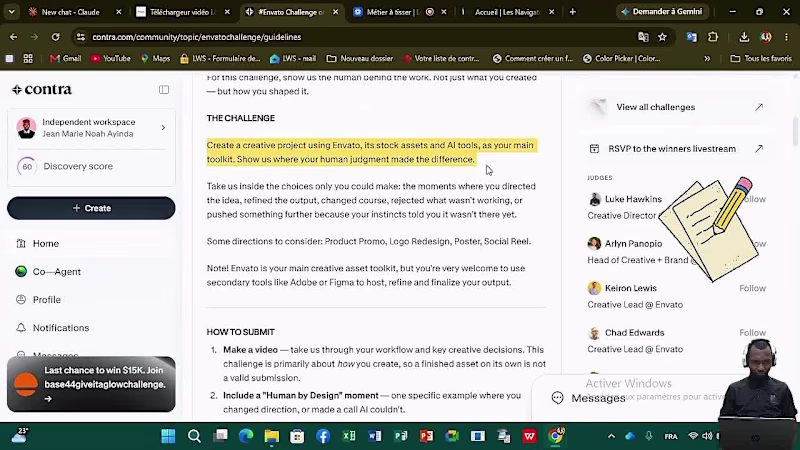Image resolution: width=800 pixels, height=450 pixels.
Task: Click the address bar URL
Action: 196,37
